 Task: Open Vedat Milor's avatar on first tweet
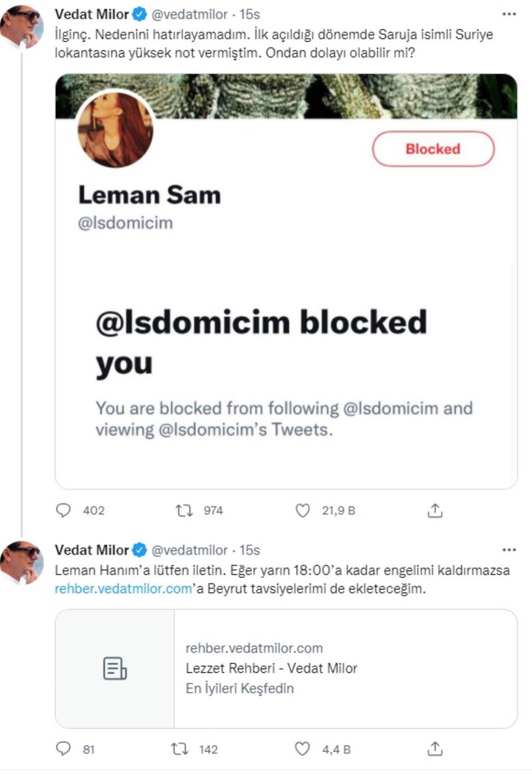[x=22, y=27]
